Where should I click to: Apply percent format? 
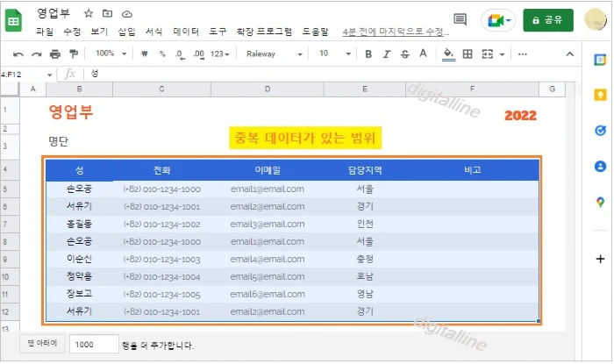coord(162,54)
